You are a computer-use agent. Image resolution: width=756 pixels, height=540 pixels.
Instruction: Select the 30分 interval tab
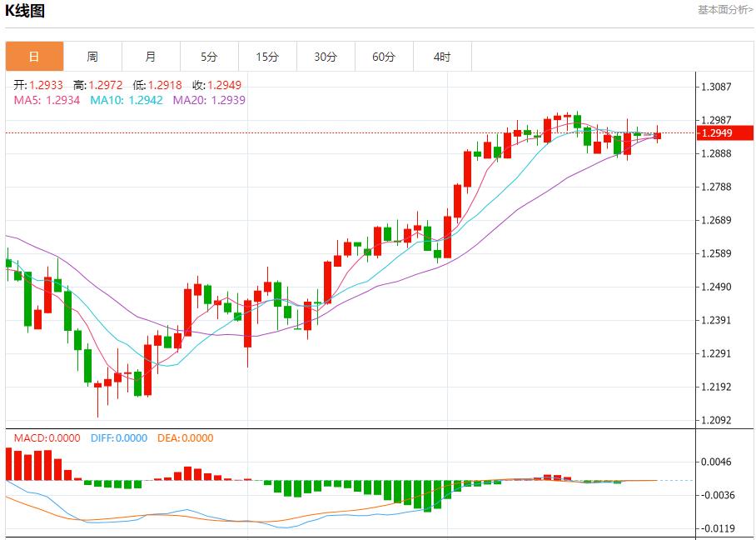coord(326,57)
